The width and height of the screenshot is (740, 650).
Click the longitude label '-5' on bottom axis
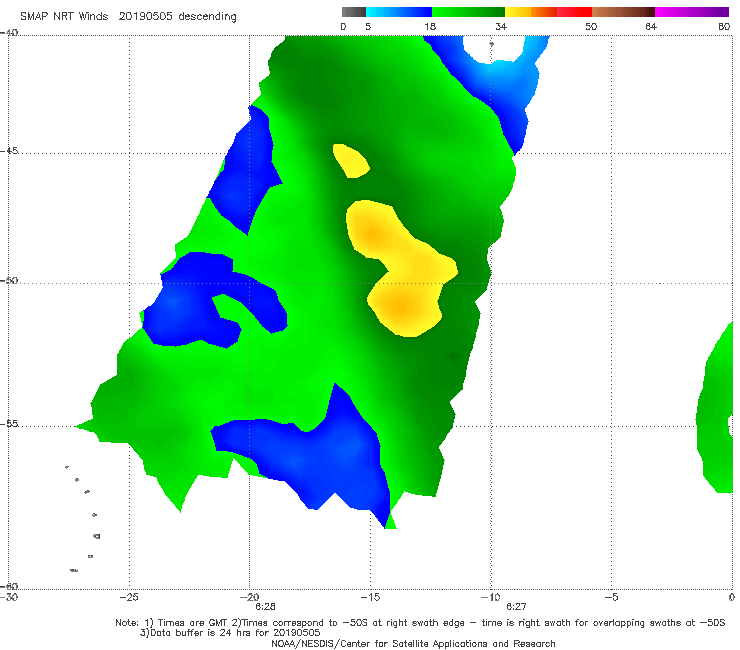click(x=611, y=597)
